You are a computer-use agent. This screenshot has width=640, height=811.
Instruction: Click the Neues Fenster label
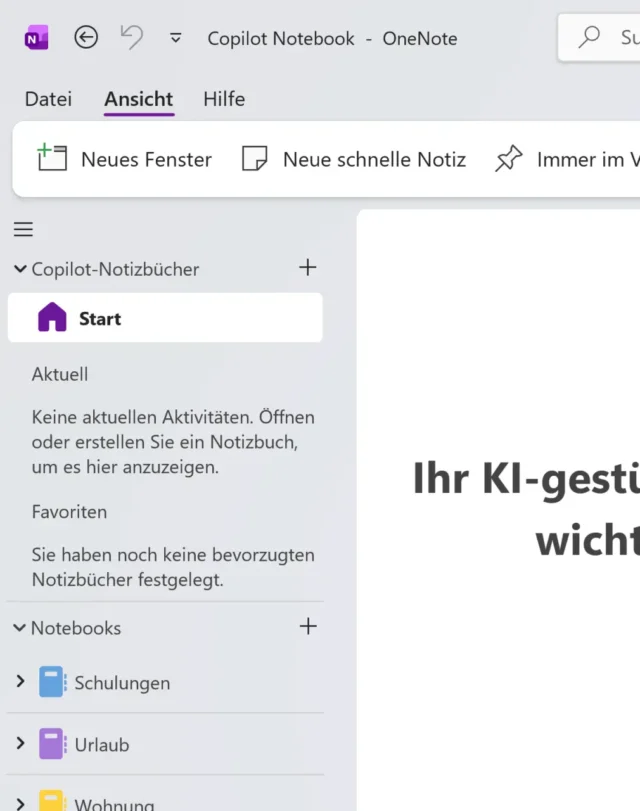146,159
